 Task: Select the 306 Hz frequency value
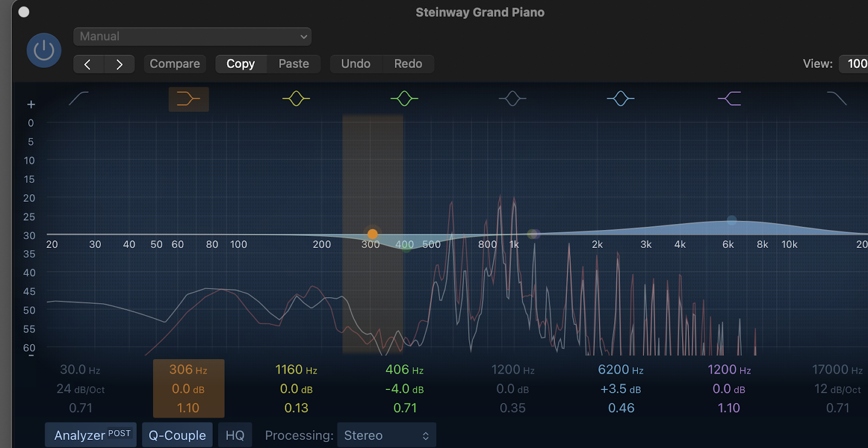click(188, 370)
